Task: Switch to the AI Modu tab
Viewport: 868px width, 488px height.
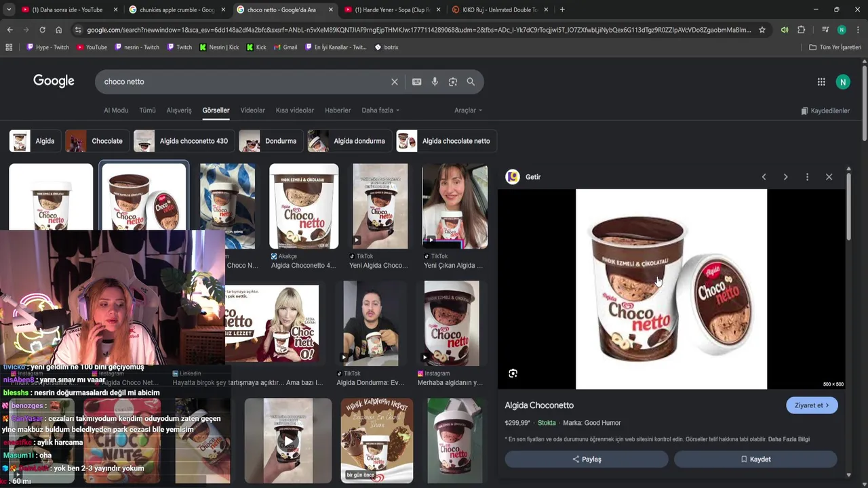Action: (116, 110)
